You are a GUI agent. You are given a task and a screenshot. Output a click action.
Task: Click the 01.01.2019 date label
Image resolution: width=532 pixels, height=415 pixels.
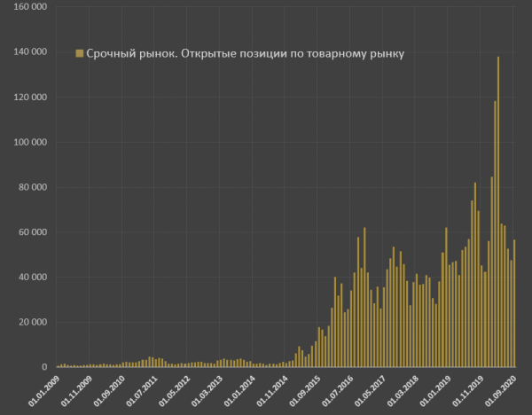435,390
